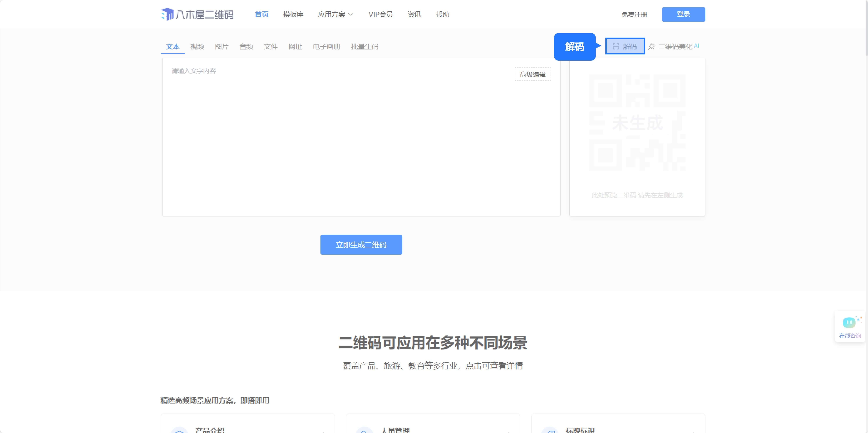The width and height of the screenshot is (868, 433).
Task: Open the 资讯 navigation item
Action: (x=414, y=15)
